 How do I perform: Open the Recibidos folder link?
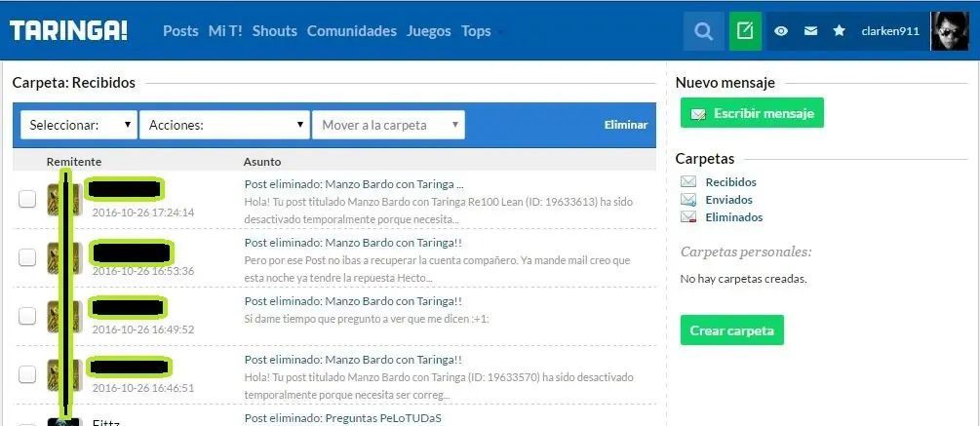point(730,181)
